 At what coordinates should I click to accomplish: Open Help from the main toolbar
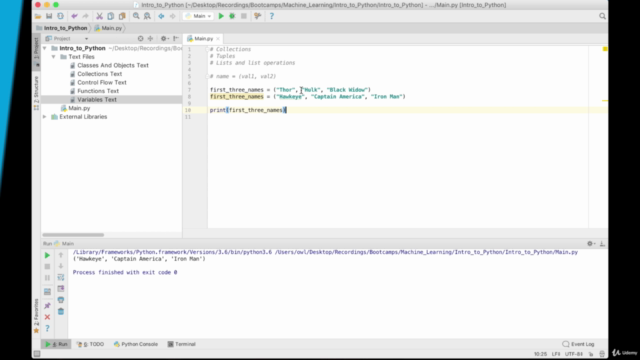(x=271, y=16)
